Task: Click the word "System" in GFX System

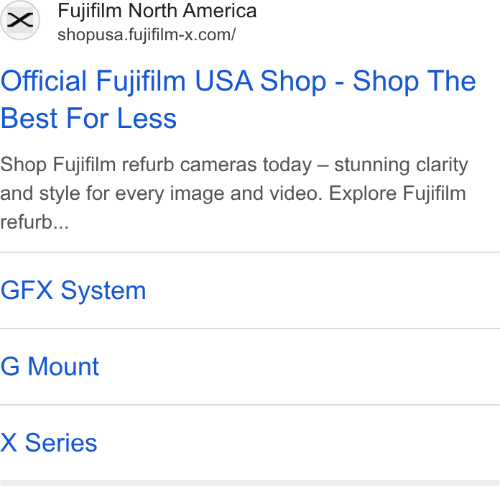Action: pyautogui.click(x=103, y=291)
